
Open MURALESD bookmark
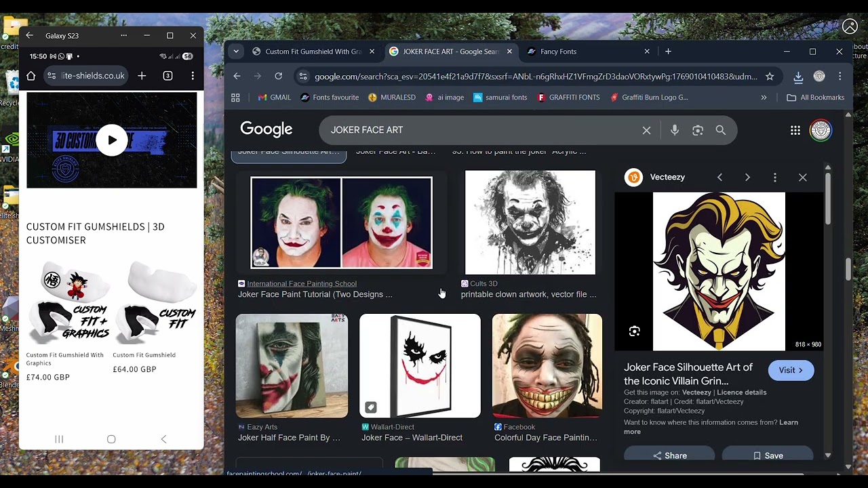(x=391, y=98)
